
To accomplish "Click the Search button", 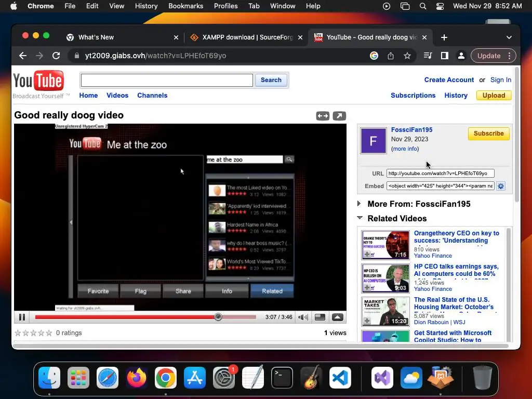I will pyautogui.click(x=271, y=80).
